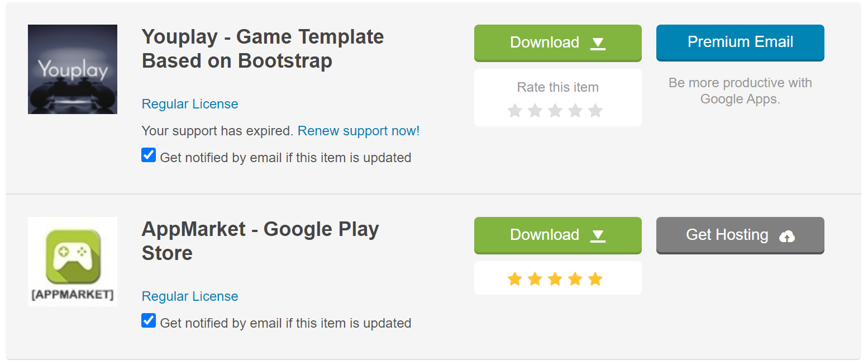Rate Youplay with the first star
The image size is (868, 364).
tap(515, 111)
